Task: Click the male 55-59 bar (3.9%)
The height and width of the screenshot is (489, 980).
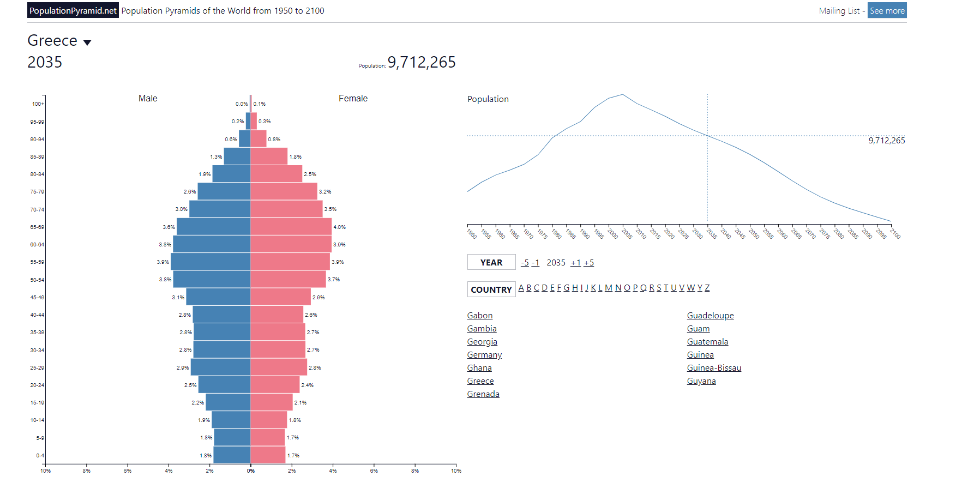Action: 211,262
